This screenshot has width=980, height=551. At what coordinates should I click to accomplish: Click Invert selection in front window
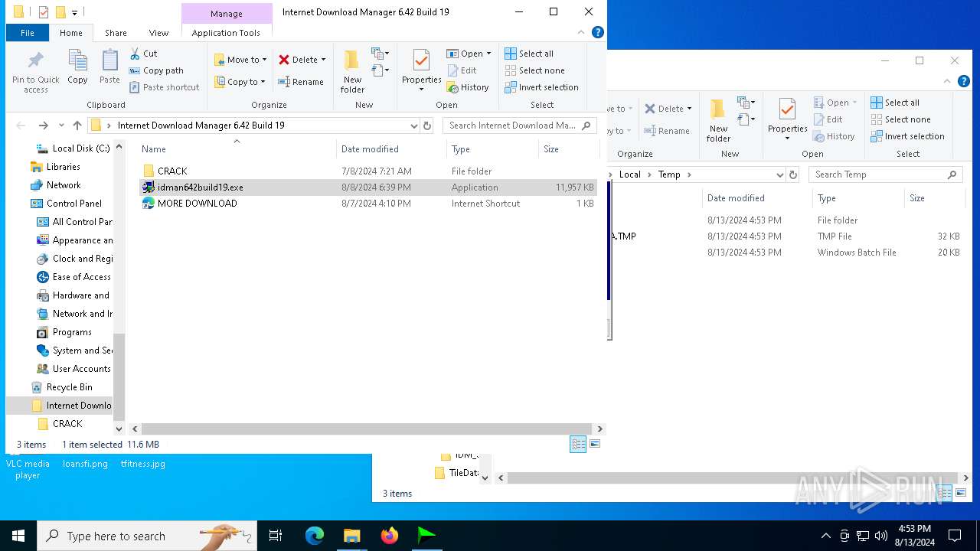coord(541,87)
